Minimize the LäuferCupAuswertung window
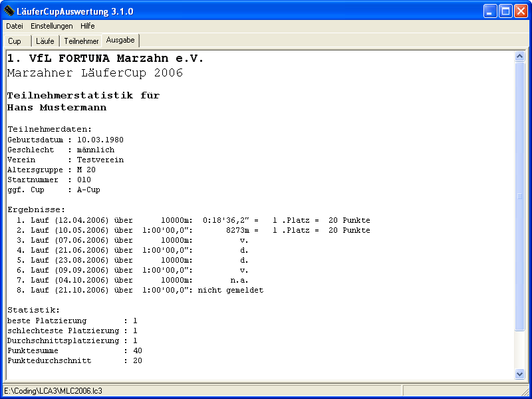Image resolution: width=532 pixels, height=399 pixels. [490, 11]
